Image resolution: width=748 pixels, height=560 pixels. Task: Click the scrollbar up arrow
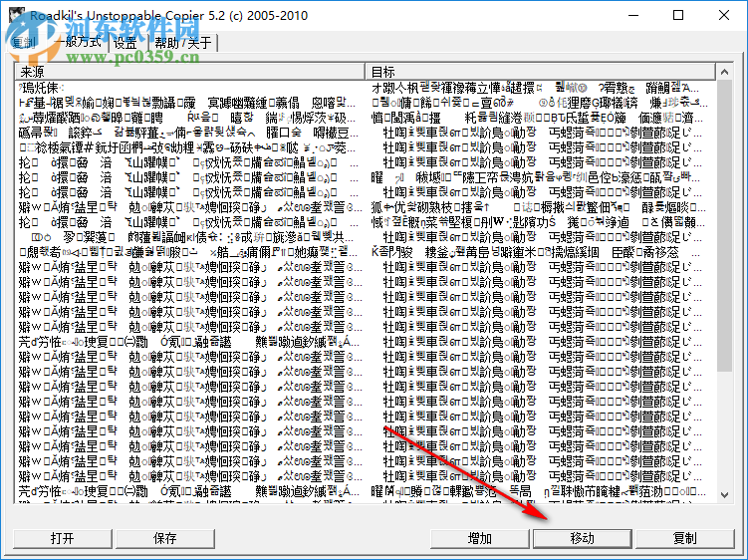coord(724,72)
